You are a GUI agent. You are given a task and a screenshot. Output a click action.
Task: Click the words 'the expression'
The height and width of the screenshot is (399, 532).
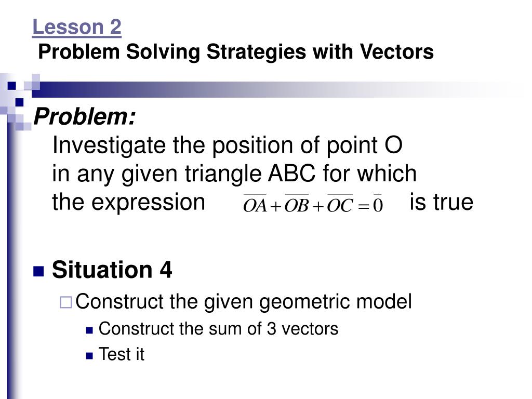click(x=129, y=202)
